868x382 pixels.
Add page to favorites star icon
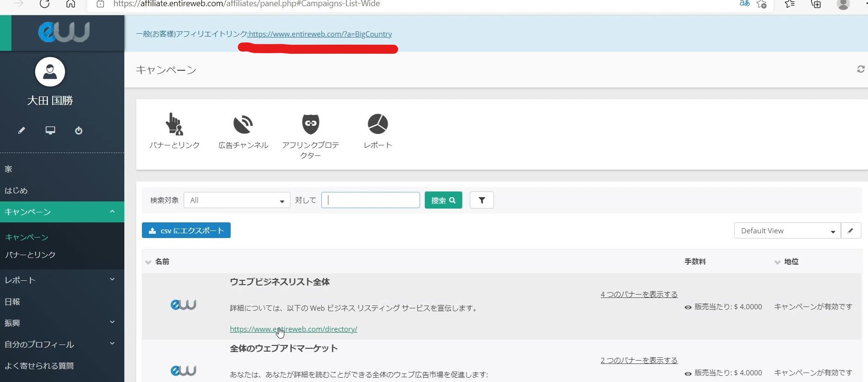(762, 4)
